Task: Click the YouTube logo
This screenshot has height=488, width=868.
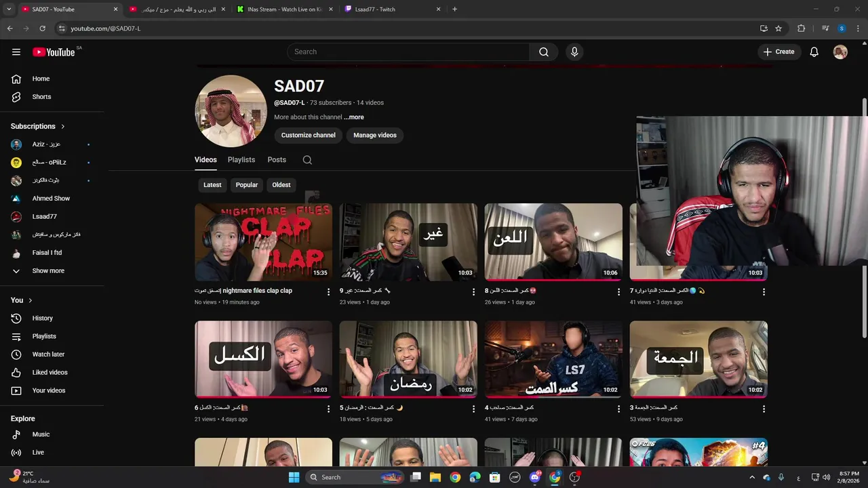Action: point(54,52)
